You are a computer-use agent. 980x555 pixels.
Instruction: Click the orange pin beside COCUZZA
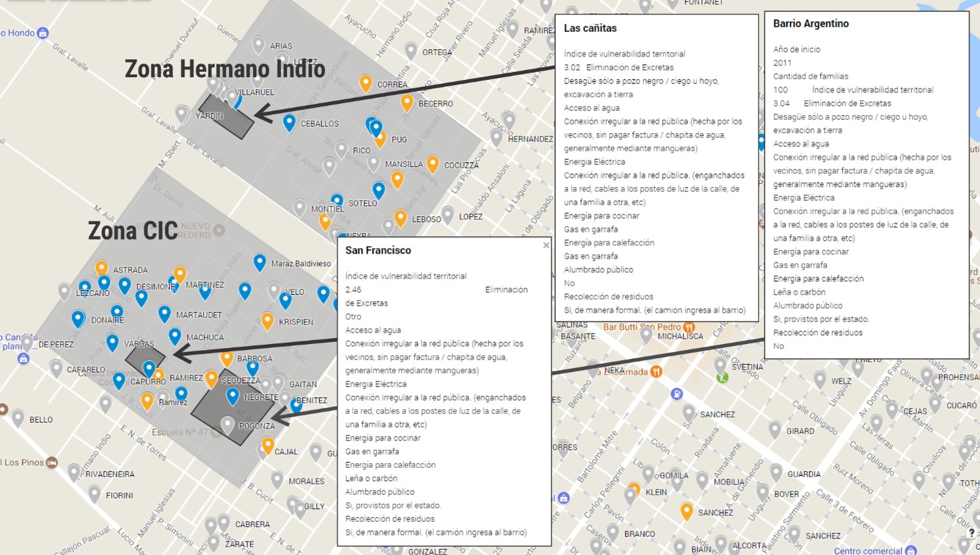point(433,163)
